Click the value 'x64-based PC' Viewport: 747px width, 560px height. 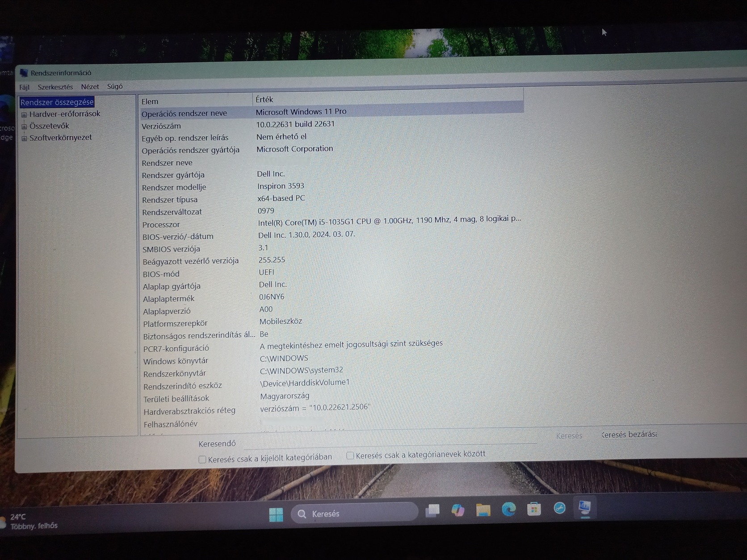281,198
